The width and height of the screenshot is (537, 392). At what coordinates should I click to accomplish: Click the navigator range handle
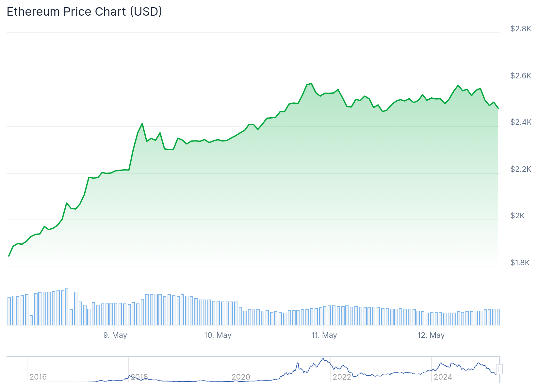click(x=499, y=369)
